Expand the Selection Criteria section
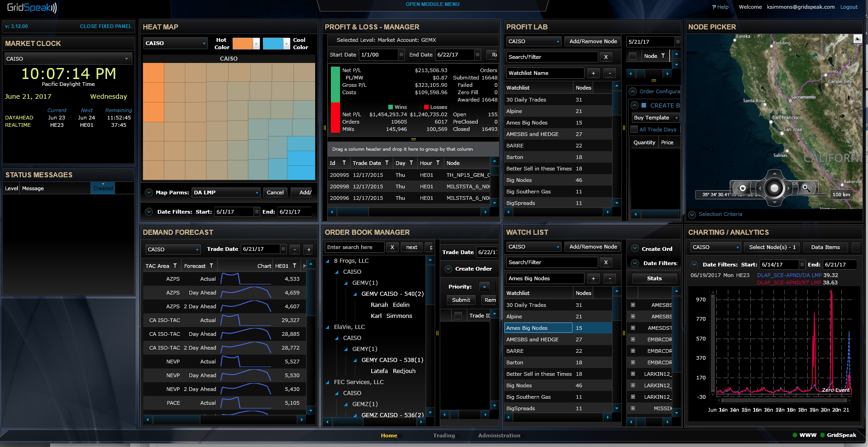868x447 pixels. [x=692, y=215]
